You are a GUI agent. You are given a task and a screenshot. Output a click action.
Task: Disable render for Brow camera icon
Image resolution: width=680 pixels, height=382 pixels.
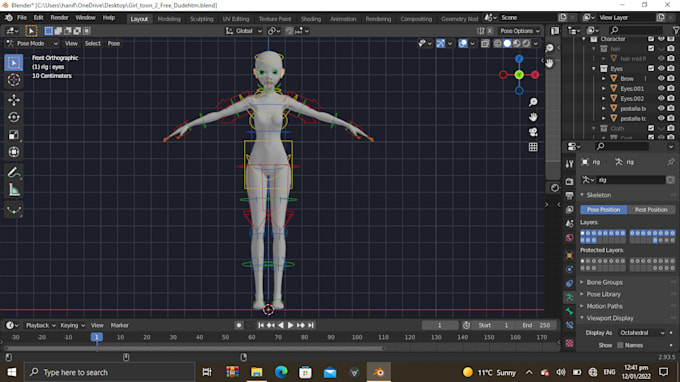pyautogui.click(x=671, y=78)
